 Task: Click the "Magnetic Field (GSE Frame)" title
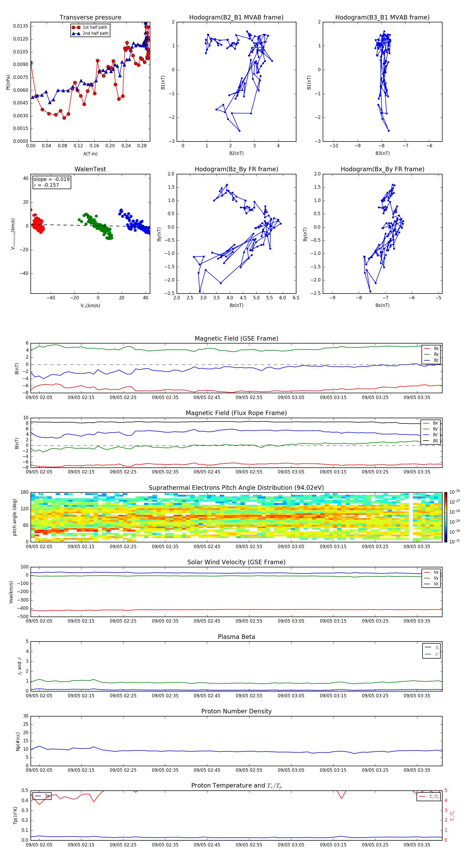point(236,339)
